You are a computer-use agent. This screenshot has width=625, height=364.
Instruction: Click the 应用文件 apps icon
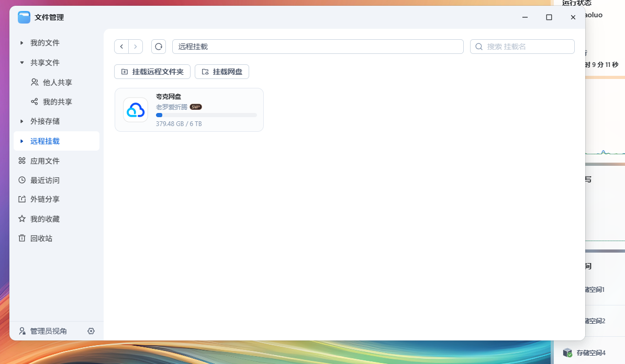point(22,161)
